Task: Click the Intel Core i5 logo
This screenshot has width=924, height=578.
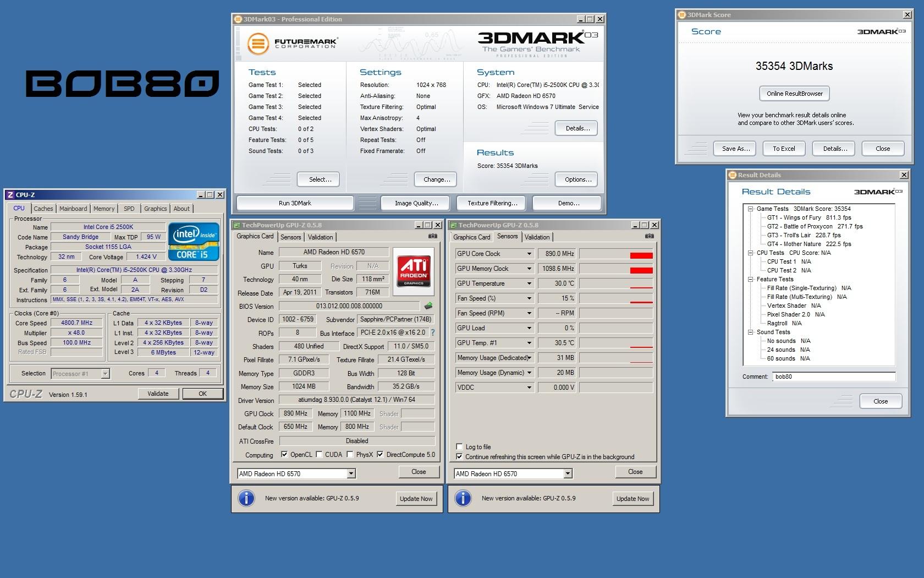Action: [194, 241]
